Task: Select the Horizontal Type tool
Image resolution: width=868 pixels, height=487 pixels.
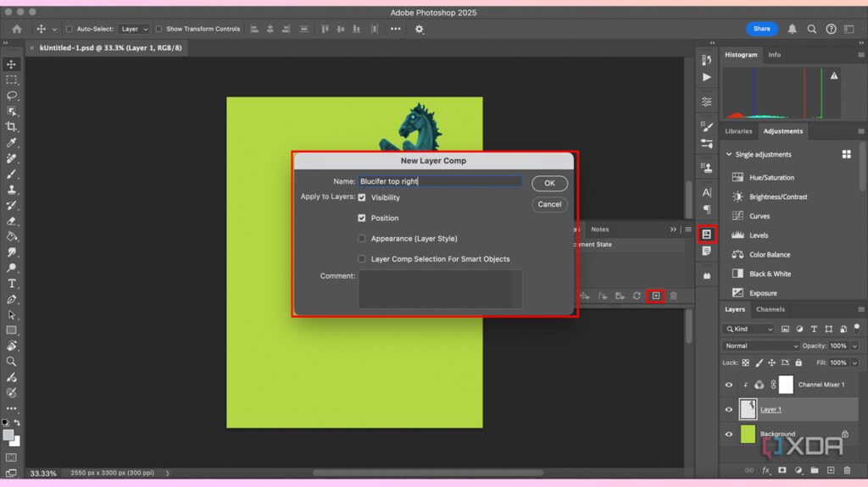Action: (x=11, y=284)
